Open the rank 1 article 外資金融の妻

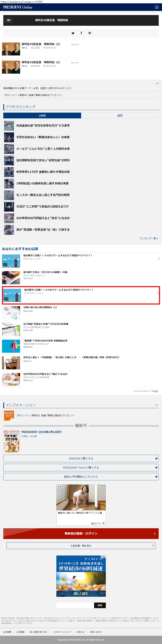pos(43,126)
